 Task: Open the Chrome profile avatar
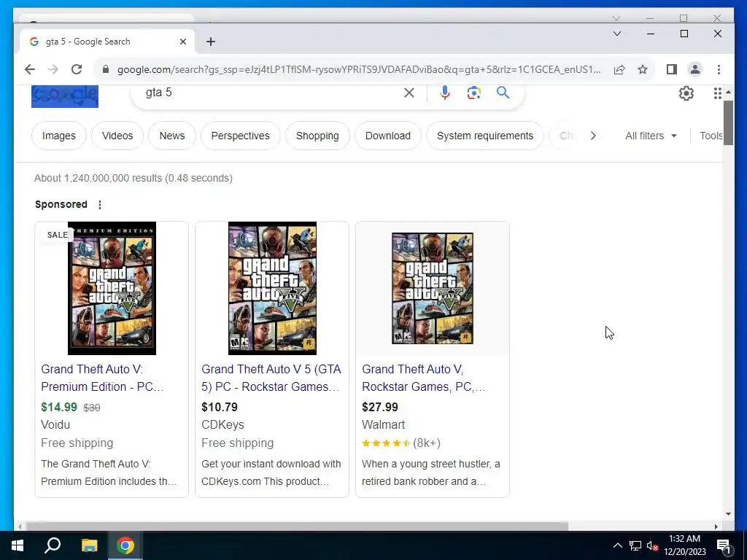click(695, 69)
